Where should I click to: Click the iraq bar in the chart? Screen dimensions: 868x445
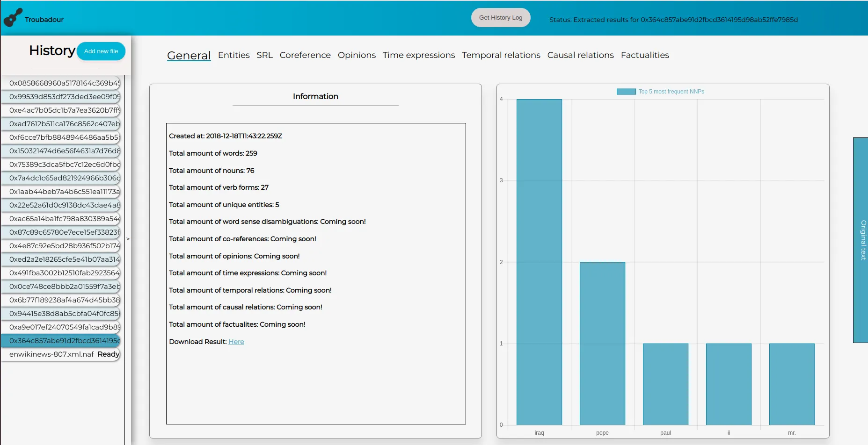539,262
